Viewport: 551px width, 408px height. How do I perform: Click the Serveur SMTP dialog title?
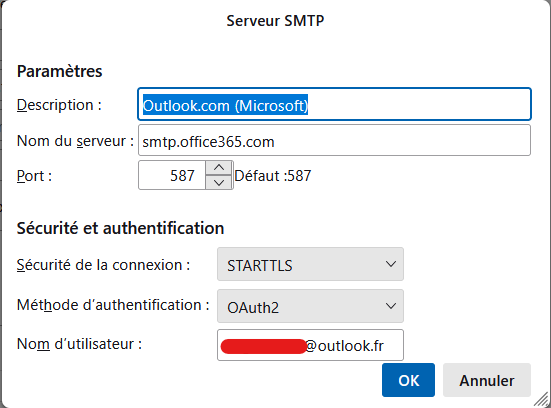pyautogui.click(x=275, y=21)
